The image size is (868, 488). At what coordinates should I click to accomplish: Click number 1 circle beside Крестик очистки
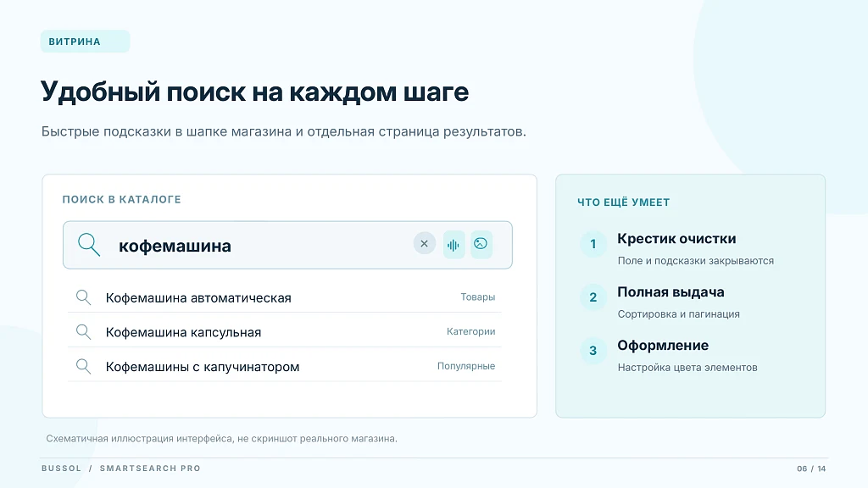593,244
